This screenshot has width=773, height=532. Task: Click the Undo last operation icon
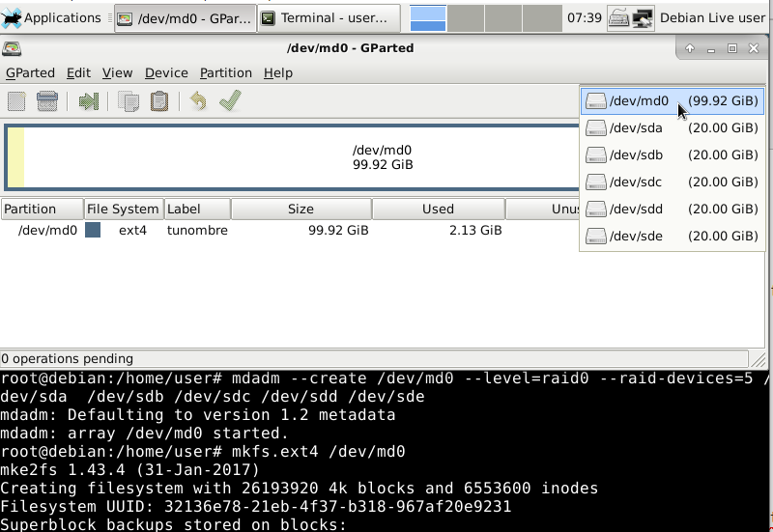tap(198, 101)
